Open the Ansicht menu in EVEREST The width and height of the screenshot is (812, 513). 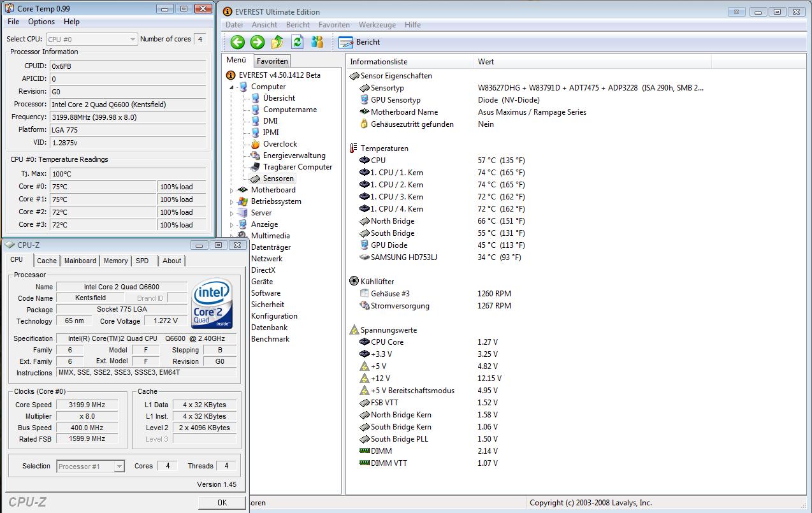pyautogui.click(x=265, y=25)
